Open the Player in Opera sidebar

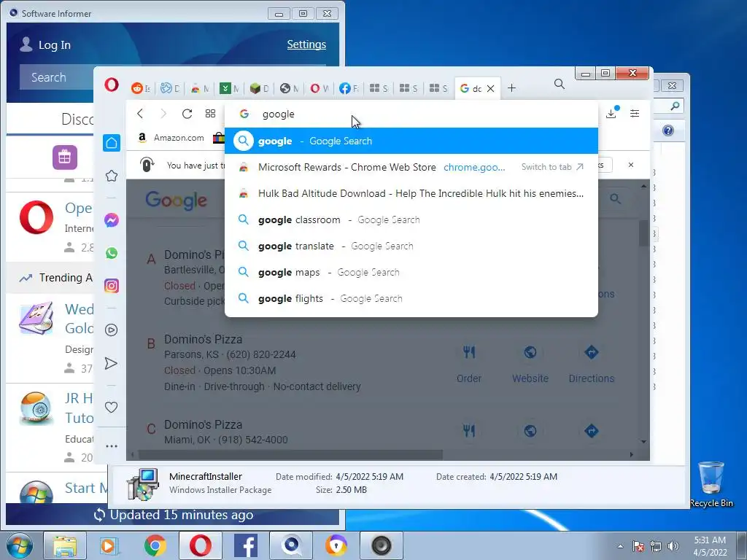[112, 330]
